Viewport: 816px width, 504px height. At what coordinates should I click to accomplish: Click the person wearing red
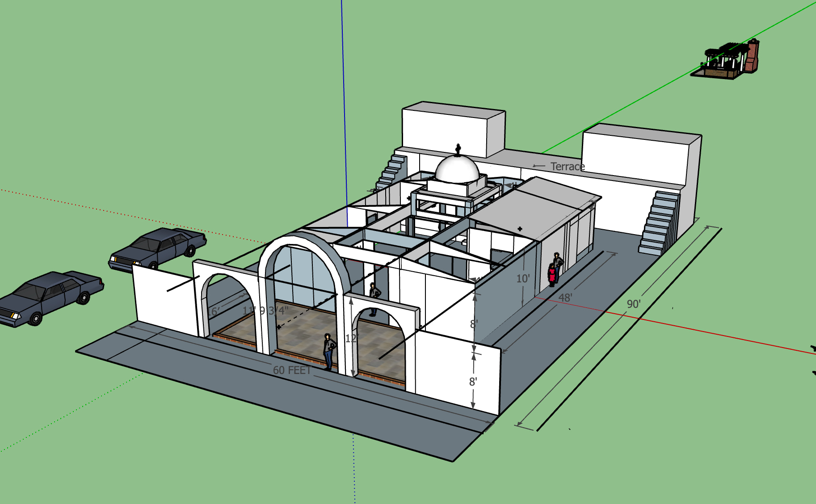coord(552,275)
